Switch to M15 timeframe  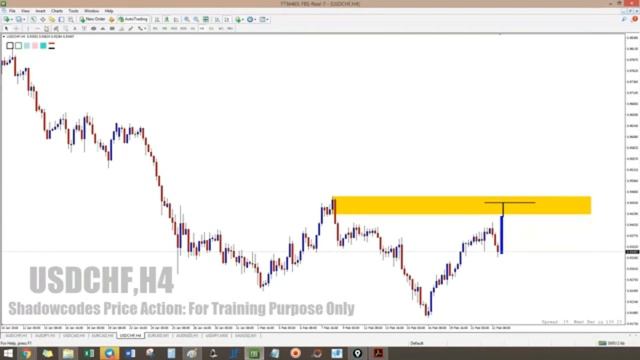(x=174, y=29)
